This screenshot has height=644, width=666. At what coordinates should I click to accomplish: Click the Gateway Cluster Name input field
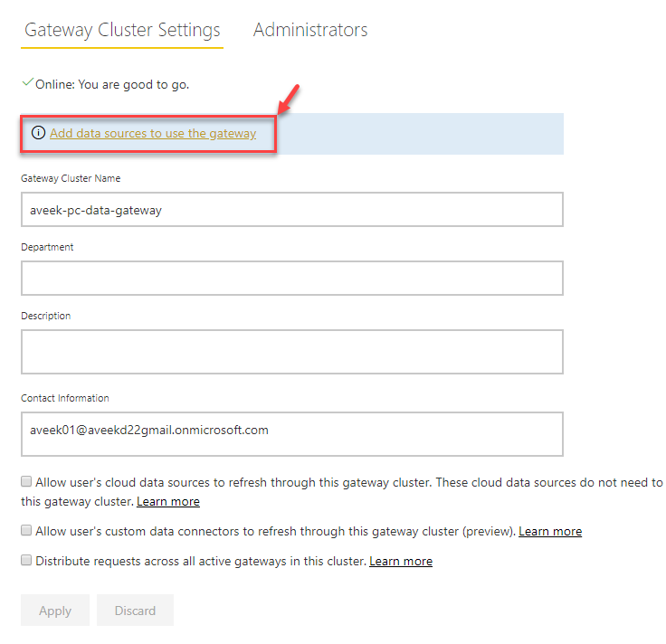(291, 209)
